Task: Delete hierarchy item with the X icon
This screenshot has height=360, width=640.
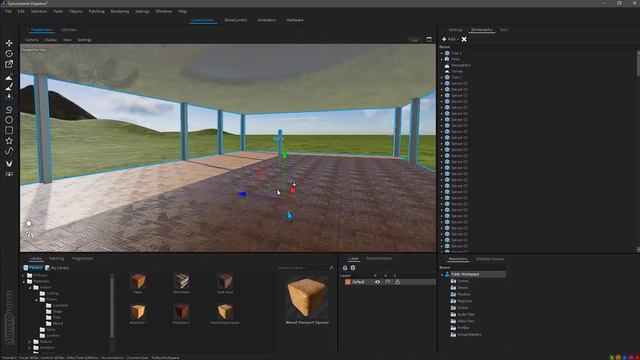Action: (464, 39)
